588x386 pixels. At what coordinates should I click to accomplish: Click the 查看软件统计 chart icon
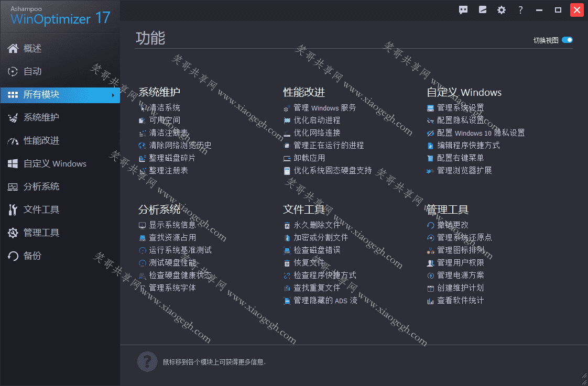[x=430, y=301]
